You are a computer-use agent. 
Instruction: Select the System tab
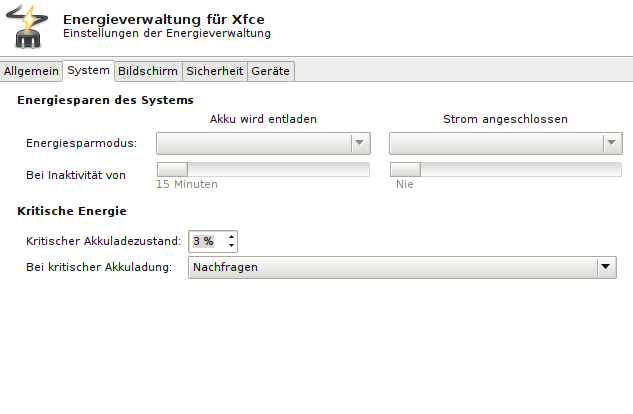click(88, 71)
